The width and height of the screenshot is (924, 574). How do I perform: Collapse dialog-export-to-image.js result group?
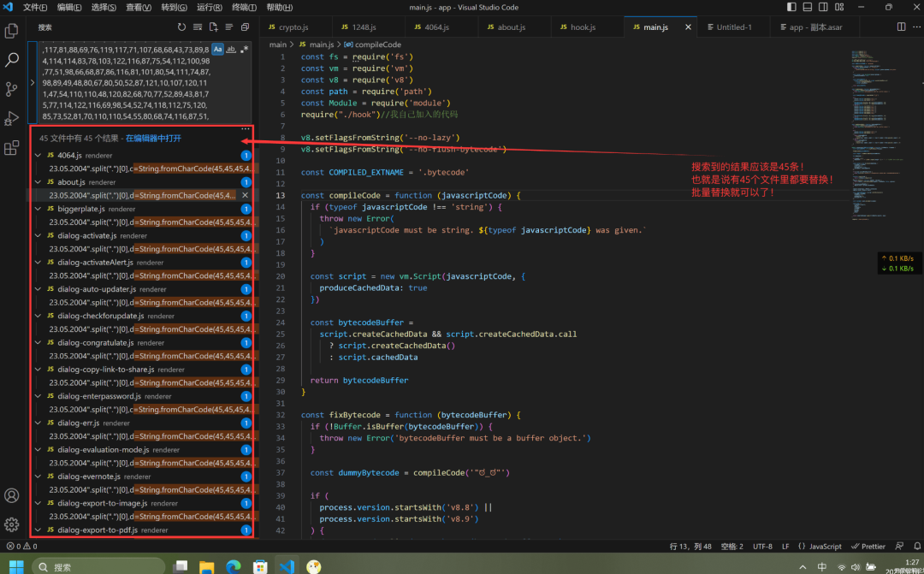click(x=38, y=503)
